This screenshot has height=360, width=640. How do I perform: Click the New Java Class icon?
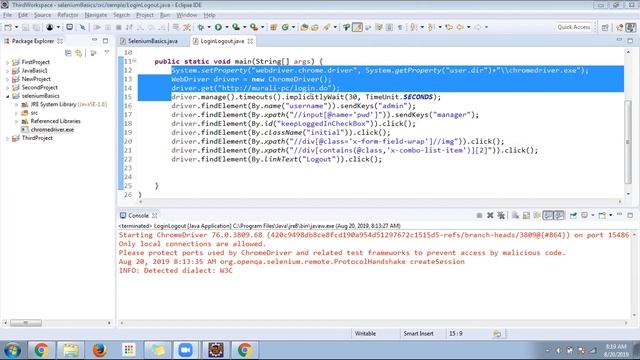285,27
